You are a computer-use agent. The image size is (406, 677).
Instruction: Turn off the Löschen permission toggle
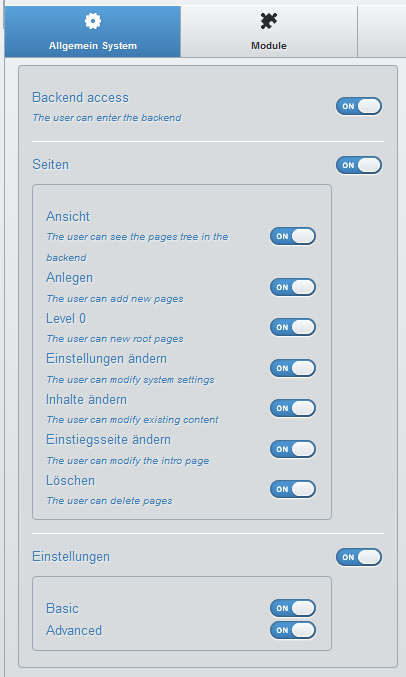[293, 489]
